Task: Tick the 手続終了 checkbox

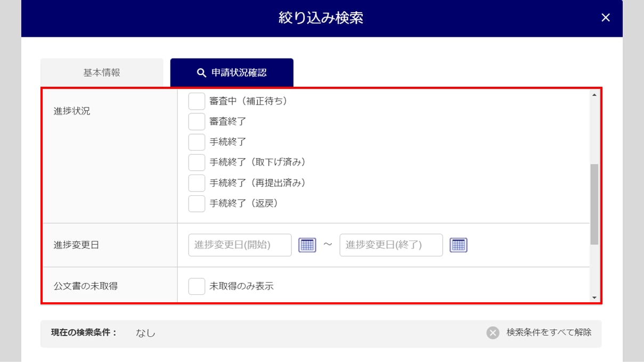Action: [197, 142]
